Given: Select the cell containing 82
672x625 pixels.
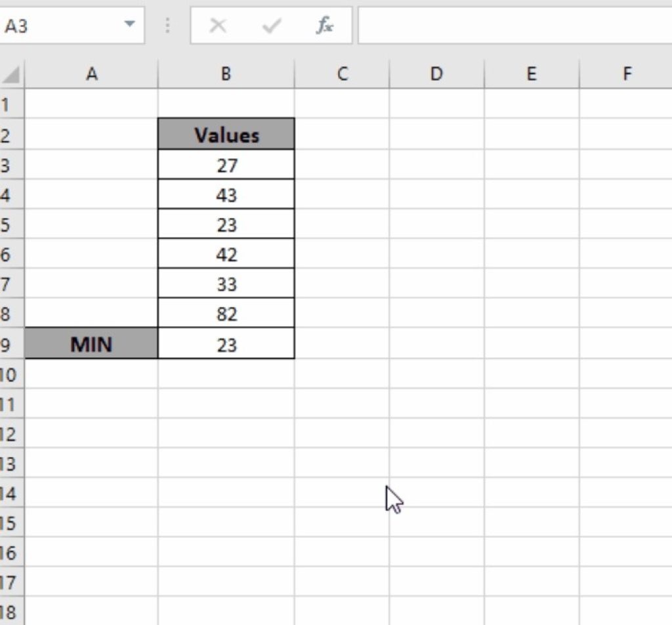Looking at the screenshot, I should point(226,314).
